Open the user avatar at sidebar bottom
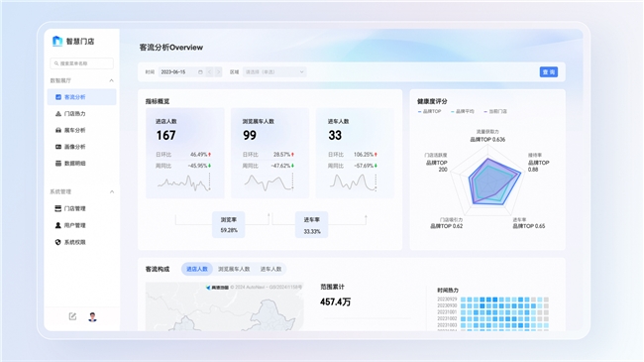This screenshot has height=362, width=644. point(92,316)
